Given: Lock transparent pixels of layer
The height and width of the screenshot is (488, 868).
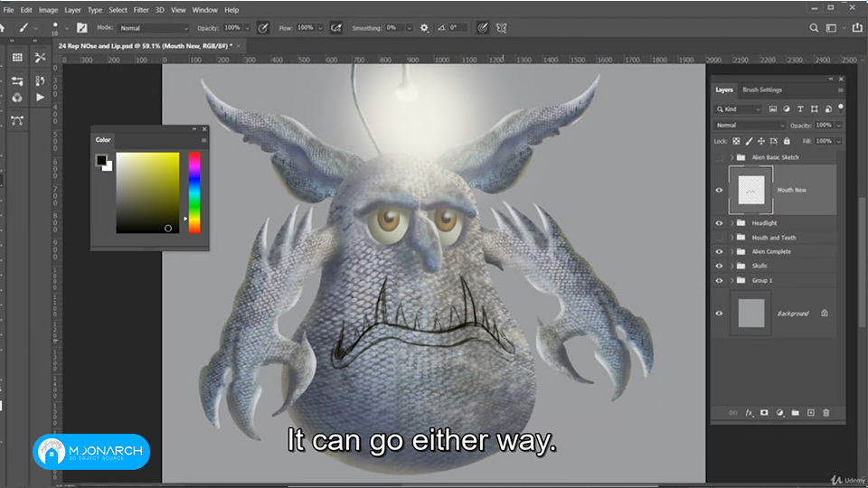Looking at the screenshot, I should tap(736, 141).
